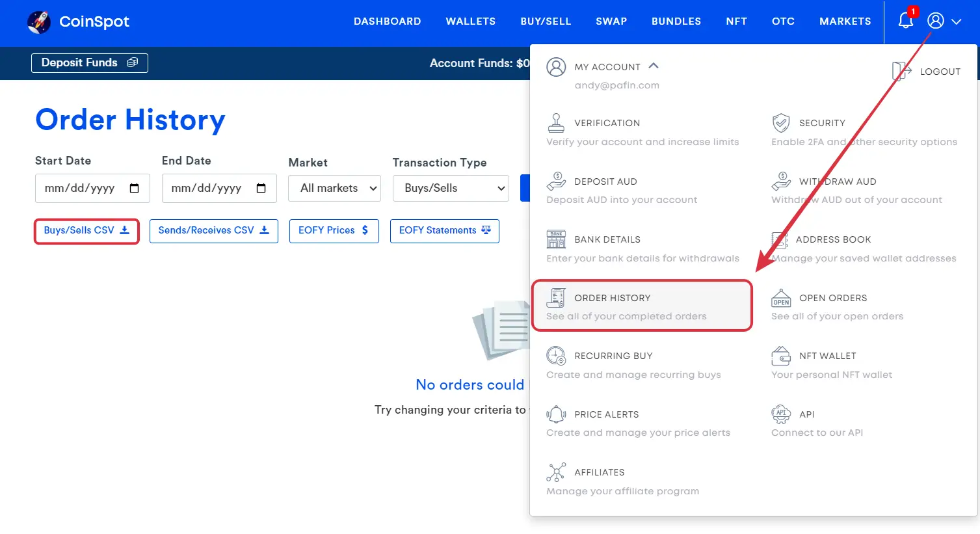This screenshot has height=534, width=980.
Task: Click the Order History receipt icon
Action: tap(556, 298)
